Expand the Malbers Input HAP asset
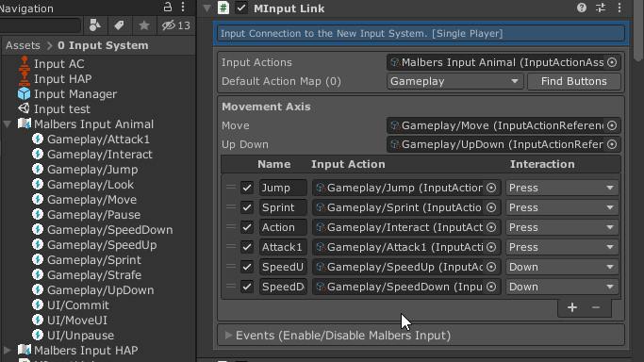 [8, 350]
